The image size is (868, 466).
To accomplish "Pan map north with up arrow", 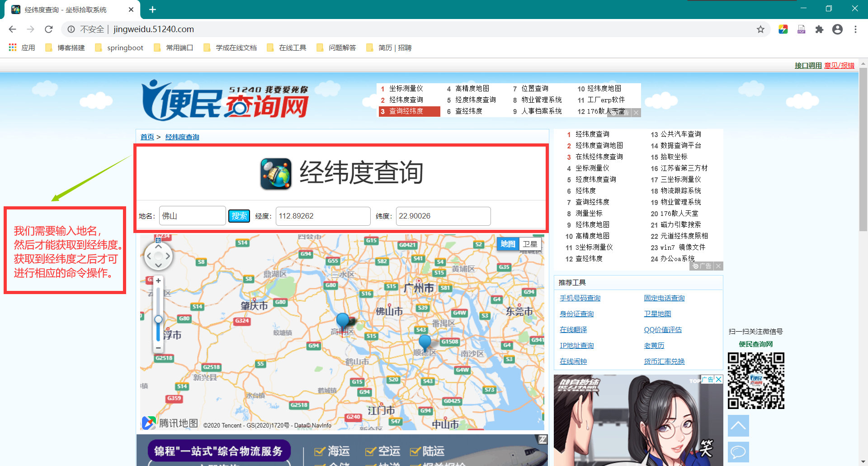I will 158,247.
